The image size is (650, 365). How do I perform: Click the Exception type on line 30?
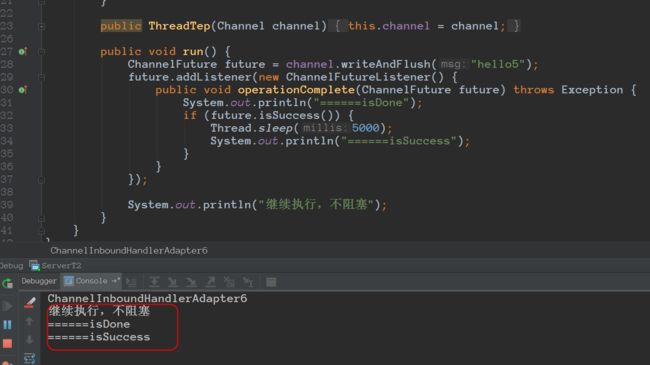tap(592, 90)
